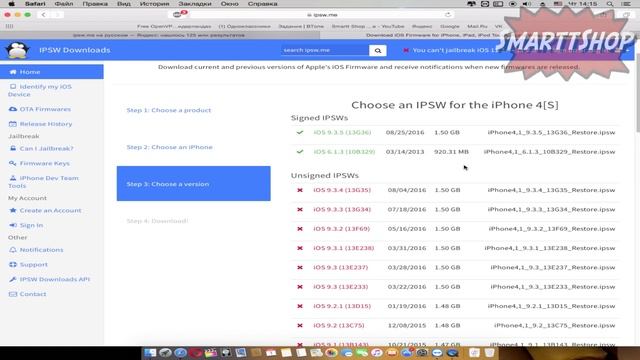Click YouTube bookmark in favorites bar
The image size is (640, 360).
[x=368, y=26]
